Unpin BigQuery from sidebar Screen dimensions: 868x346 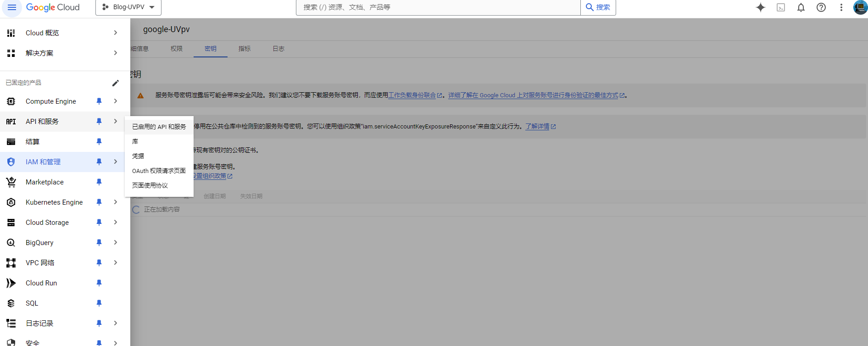click(99, 243)
